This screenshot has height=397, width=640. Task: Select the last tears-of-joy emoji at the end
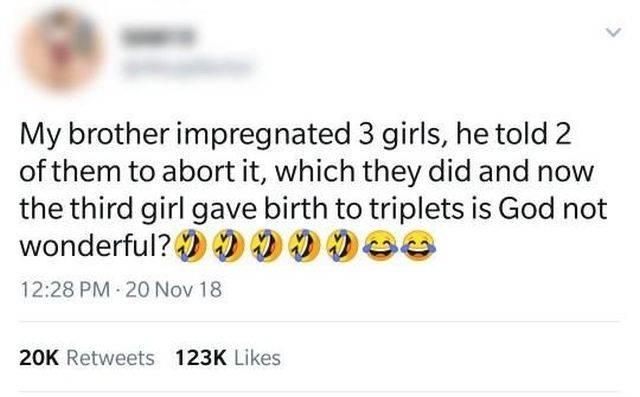[420, 246]
